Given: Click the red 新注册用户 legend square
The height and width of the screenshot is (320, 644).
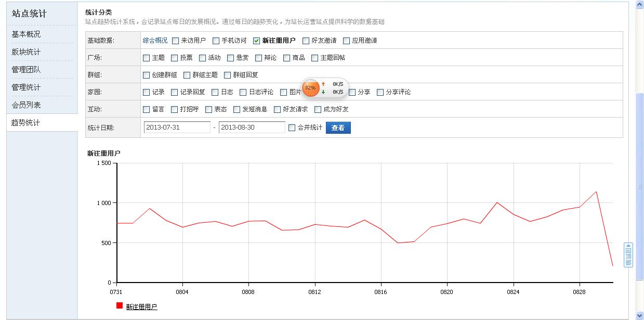Looking at the screenshot, I should click(x=120, y=305).
